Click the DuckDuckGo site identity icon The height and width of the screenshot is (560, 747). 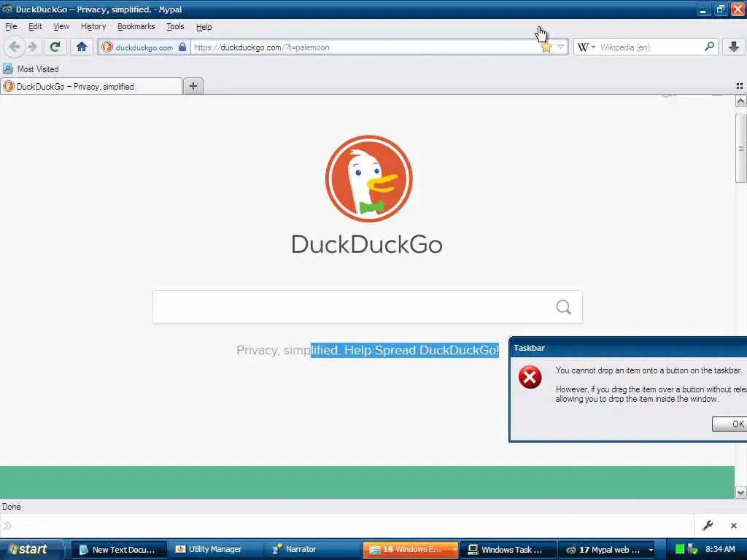pyautogui.click(x=107, y=47)
